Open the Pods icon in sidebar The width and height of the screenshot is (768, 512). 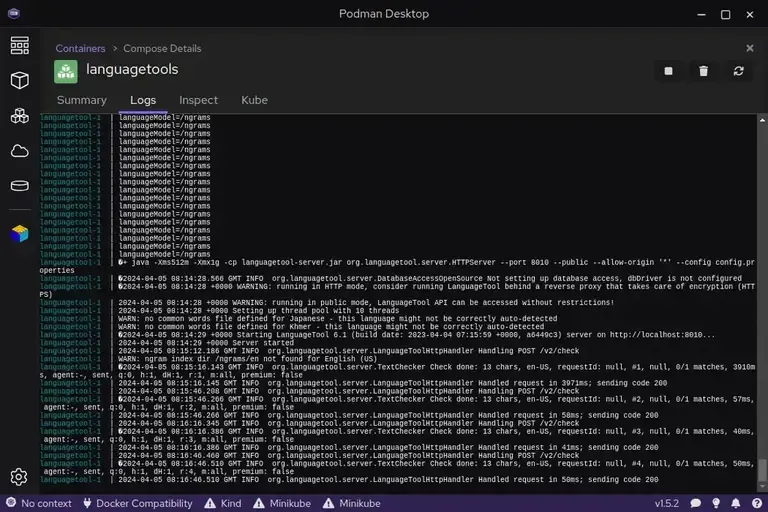(20, 116)
